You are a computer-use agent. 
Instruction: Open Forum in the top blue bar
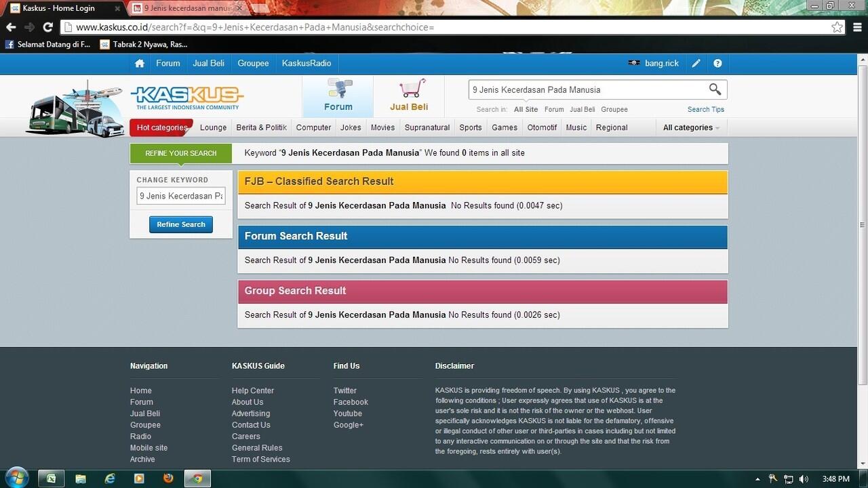(168, 63)
